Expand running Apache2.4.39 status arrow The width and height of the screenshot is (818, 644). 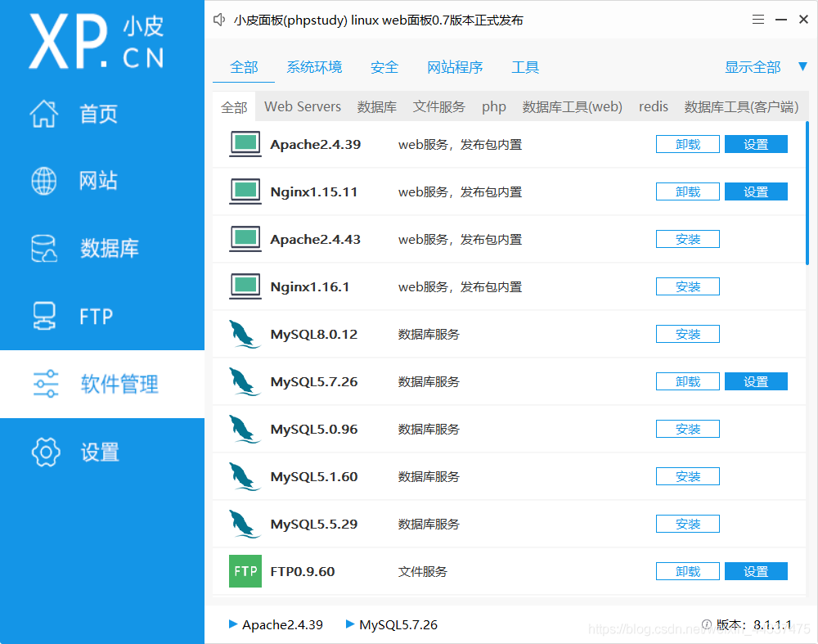233,624
